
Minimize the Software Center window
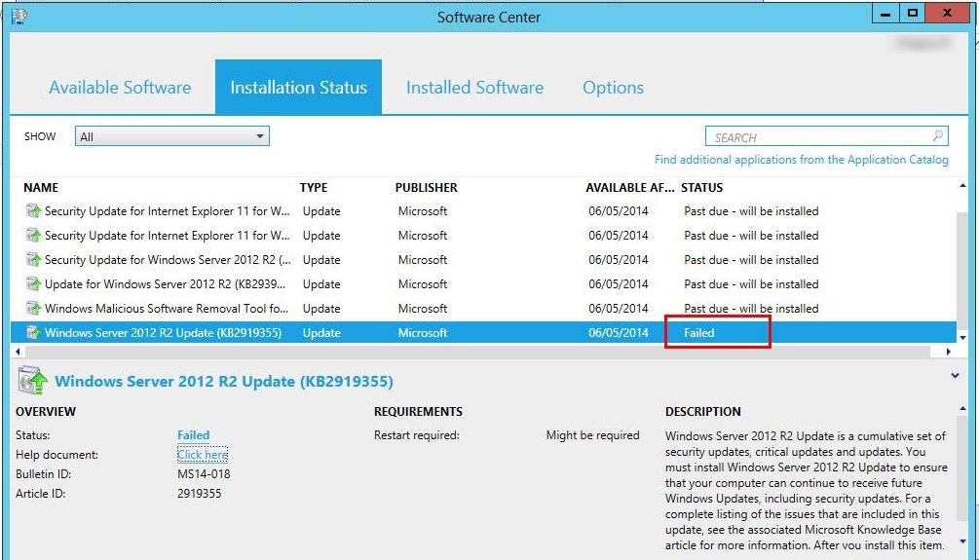tap(885, 13)
